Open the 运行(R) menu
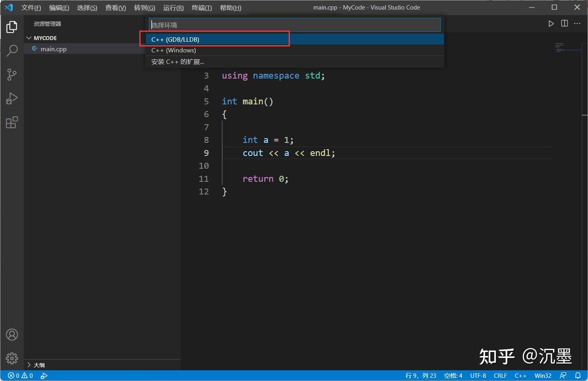The width and height of the screenshot is (588, 381). (x=173, y=8)
